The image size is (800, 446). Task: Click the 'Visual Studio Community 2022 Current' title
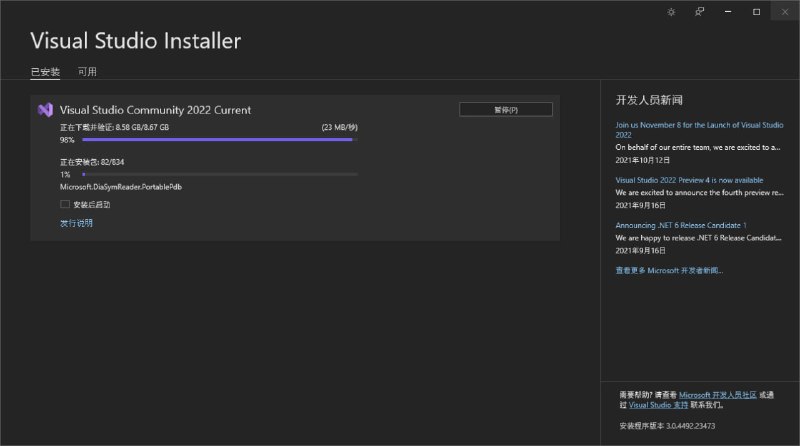click(x=155, y=110)
